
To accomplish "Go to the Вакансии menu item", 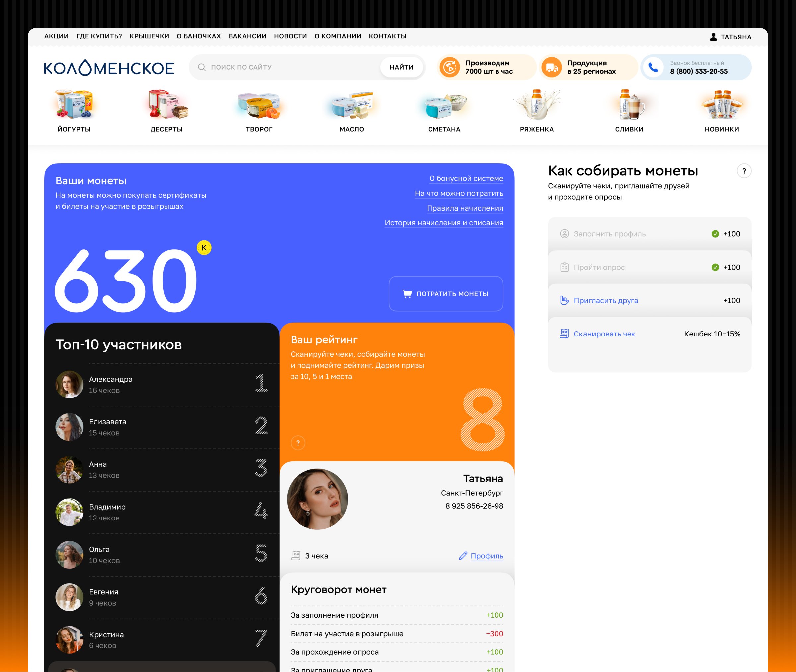I will tap(247, 36).
